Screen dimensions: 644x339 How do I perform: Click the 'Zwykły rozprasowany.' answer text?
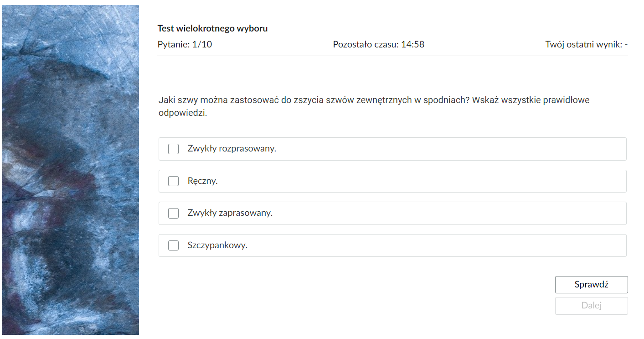pos(232,149)
